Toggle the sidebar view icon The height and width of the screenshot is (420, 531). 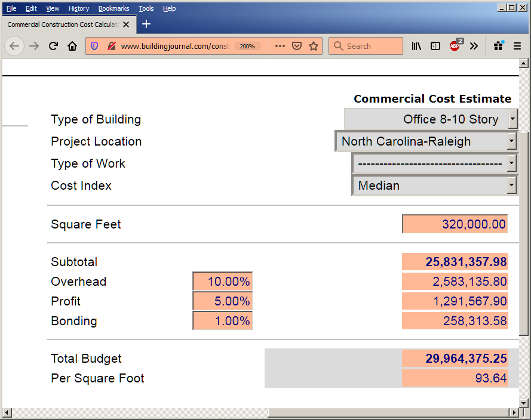point(435,46)
